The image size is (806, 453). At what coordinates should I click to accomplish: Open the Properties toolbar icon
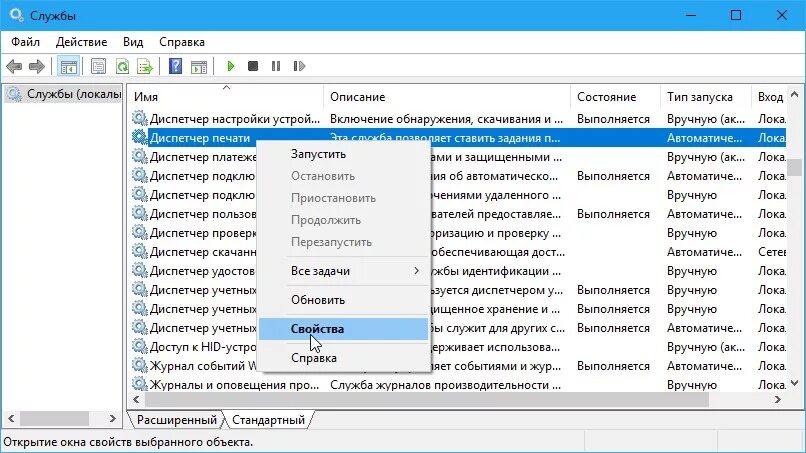(98, 66)
